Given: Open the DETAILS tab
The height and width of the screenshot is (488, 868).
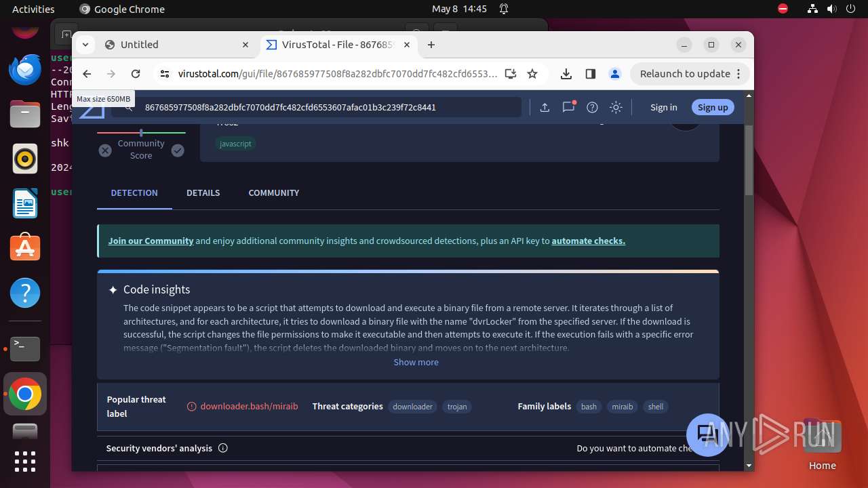Looking at the screenshot, I should tap(203, 192).
